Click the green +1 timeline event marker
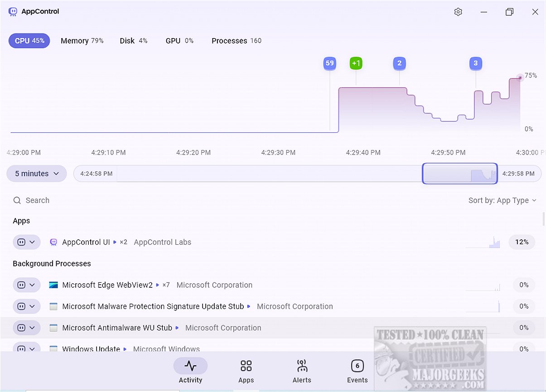The image size is (546, 392). coord(356,63)
